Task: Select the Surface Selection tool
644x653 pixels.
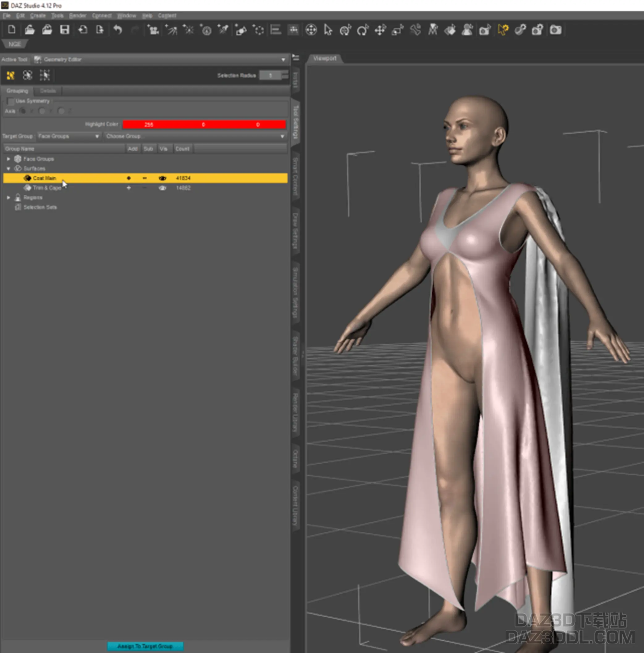Action: point(450,30)
